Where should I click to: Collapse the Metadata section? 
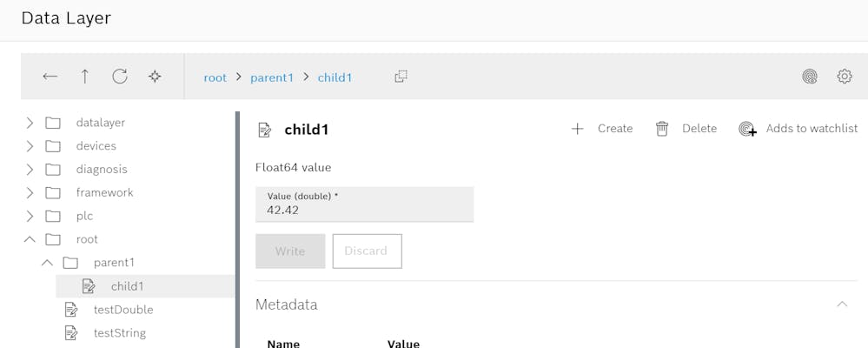pos(841,304)
